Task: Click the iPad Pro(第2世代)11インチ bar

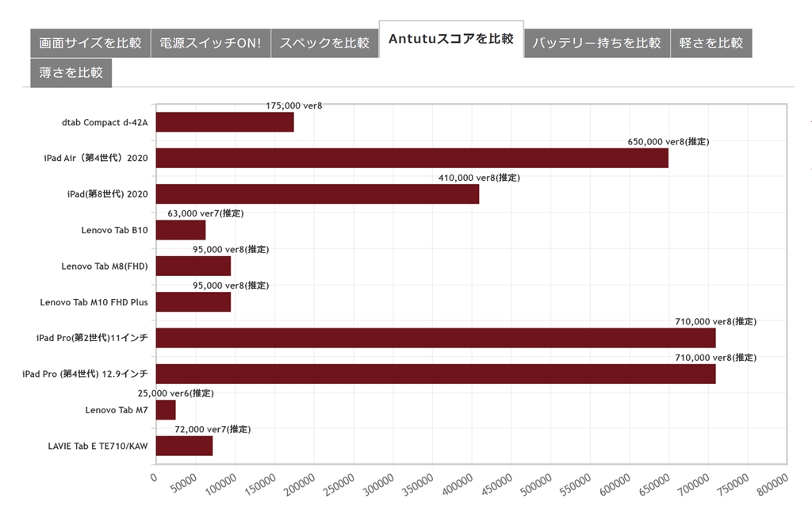Action: pos(435,338)
